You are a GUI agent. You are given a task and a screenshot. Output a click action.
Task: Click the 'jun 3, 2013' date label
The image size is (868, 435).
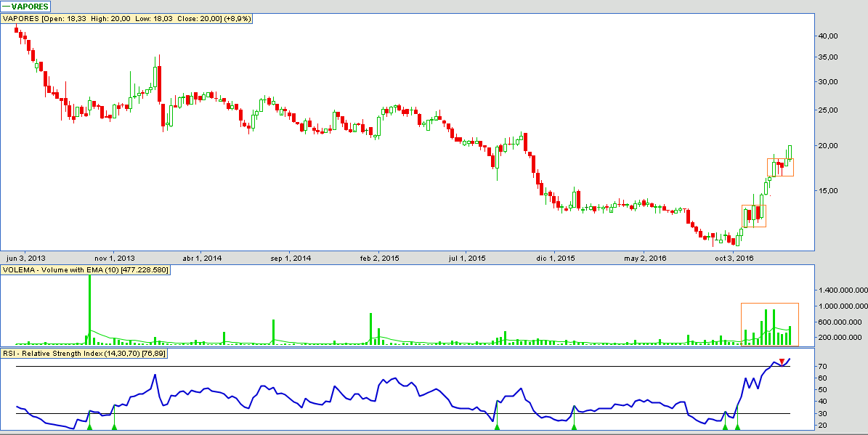pos(25,258)
